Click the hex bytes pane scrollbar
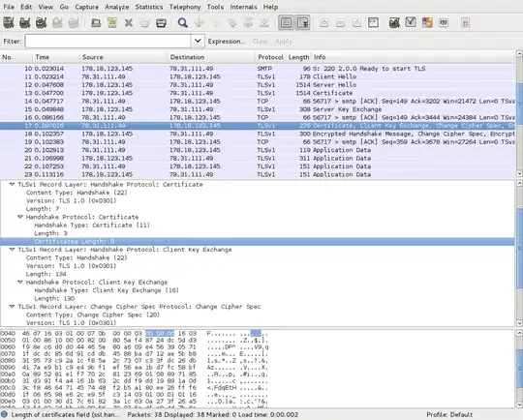Viewport: 523px width, 420px height. click(519, 369)
